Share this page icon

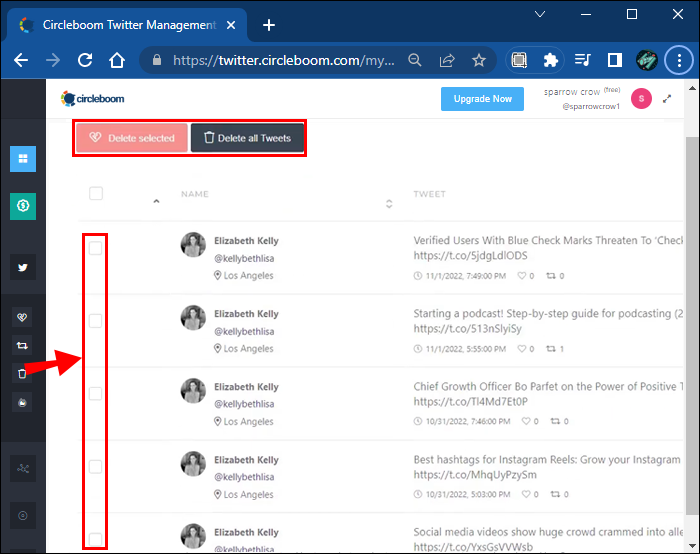pos(447,60)
